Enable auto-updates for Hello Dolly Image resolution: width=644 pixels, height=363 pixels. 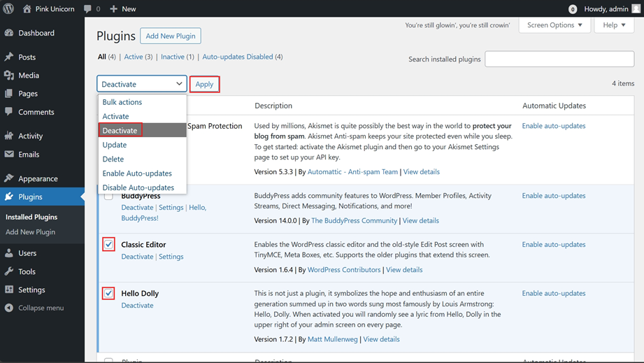(x=554, y=293)
